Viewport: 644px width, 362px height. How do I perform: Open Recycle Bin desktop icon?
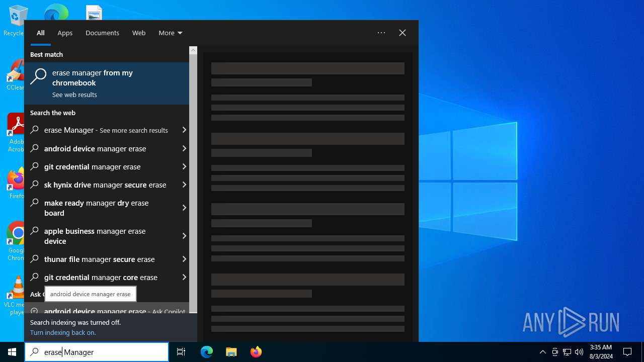[x=14, y=21]
